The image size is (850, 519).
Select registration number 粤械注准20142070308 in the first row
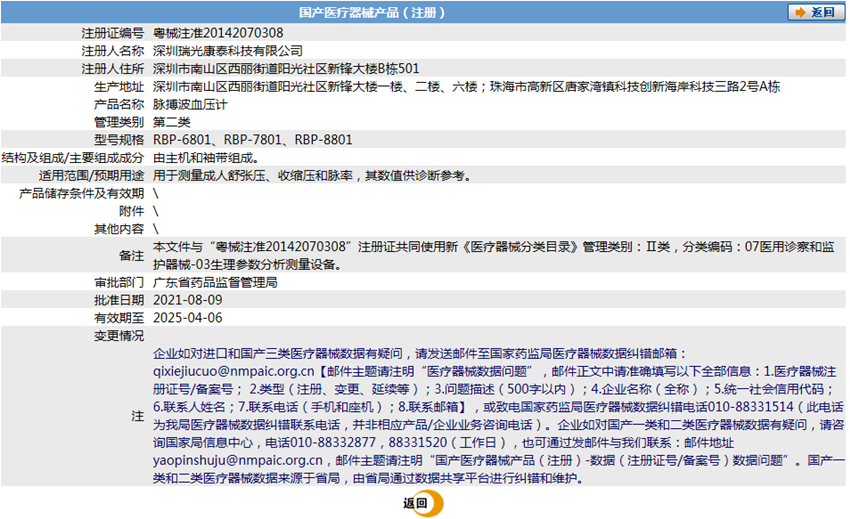(218, 33)
